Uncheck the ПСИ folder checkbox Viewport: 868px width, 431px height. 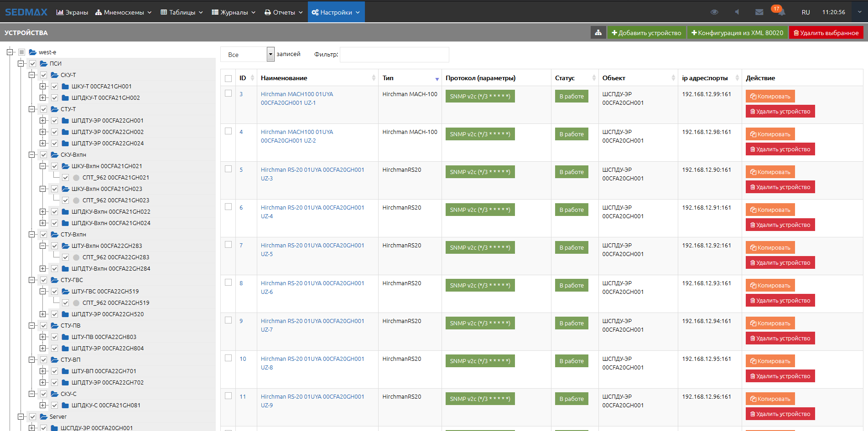tap(33, 64)
